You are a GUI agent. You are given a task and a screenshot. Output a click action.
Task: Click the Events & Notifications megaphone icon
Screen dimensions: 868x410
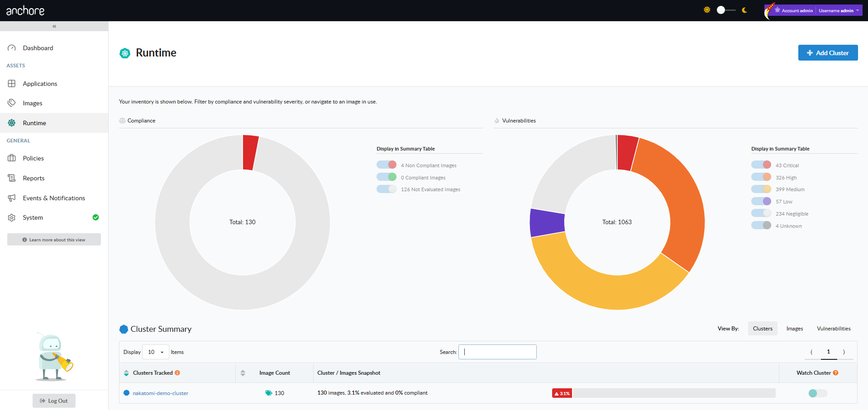click(12, 198)
